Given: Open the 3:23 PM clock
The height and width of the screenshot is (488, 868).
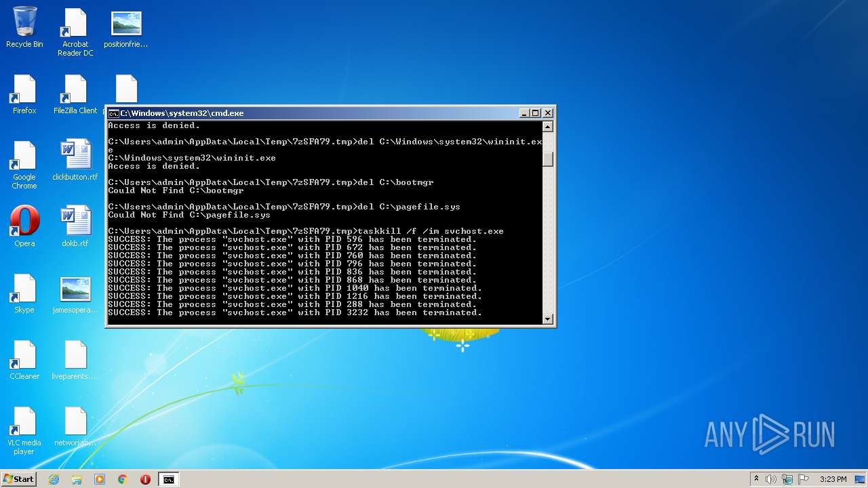Looking at the screenshot, I should [833, 479].
